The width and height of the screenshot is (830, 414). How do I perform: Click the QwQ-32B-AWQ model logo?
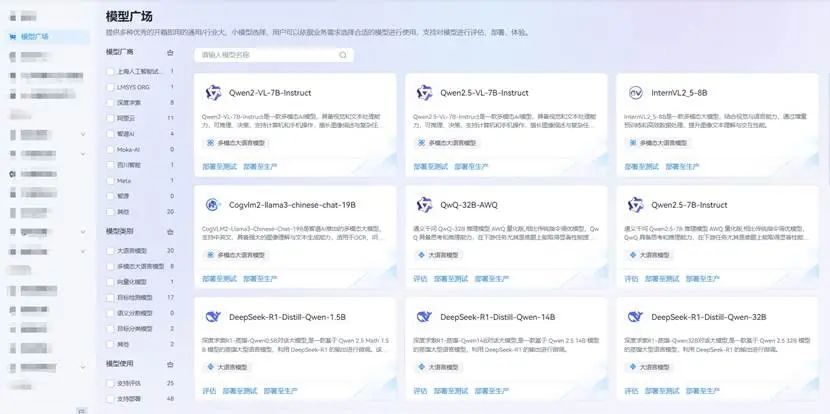point(425,205)
